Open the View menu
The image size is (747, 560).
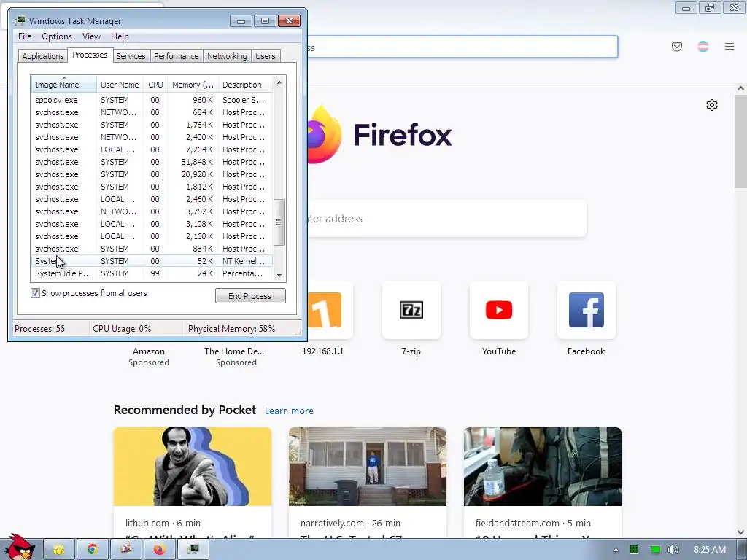click(x=91, y=36)
